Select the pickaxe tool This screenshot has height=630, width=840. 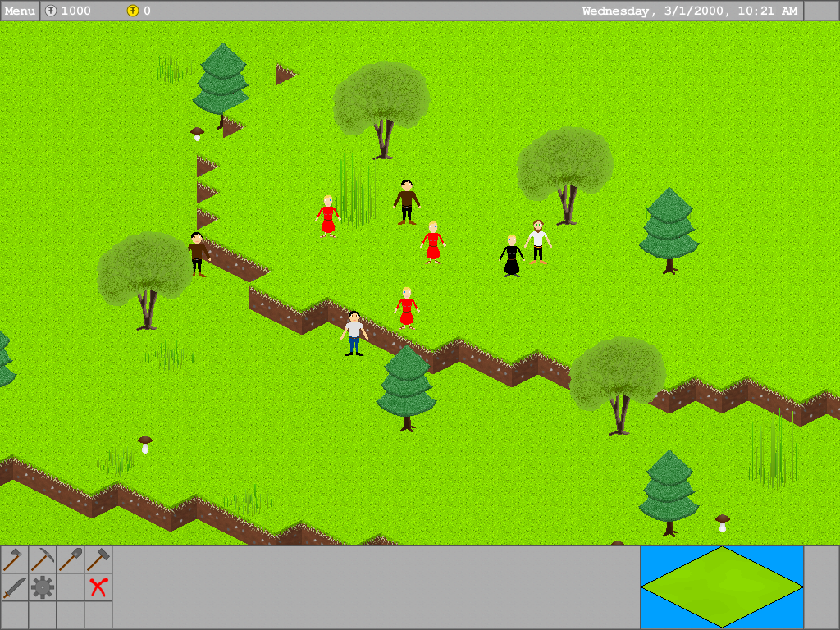pos(42,559)
